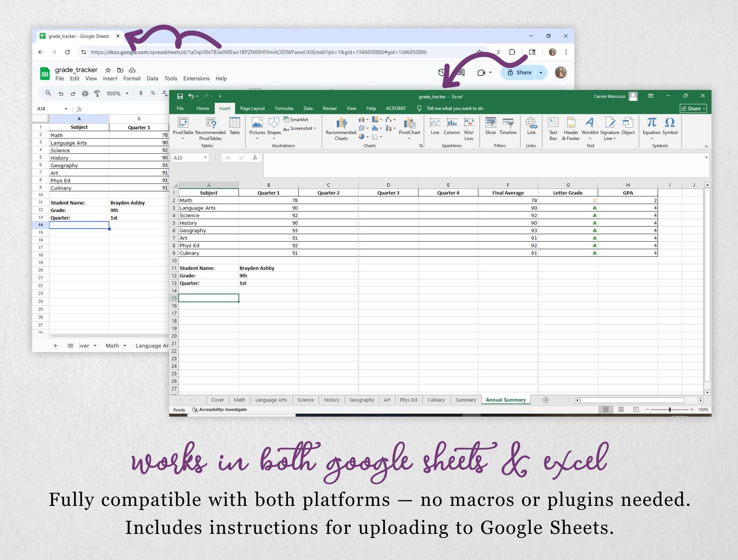The width and height of the screenshot is (738, 560).
Task: Switch to Page Layout view in status bar
Action: [x=621, y=410]
